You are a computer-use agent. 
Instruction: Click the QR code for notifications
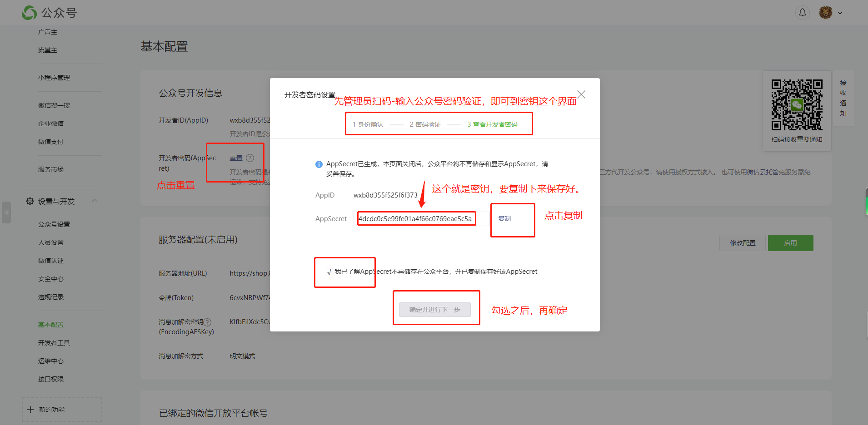[x=797, y=105]
